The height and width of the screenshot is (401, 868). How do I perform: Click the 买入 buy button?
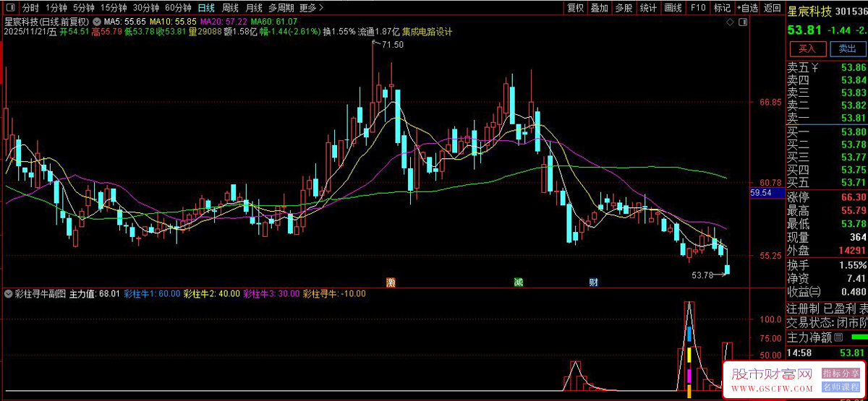pos(807,48)
